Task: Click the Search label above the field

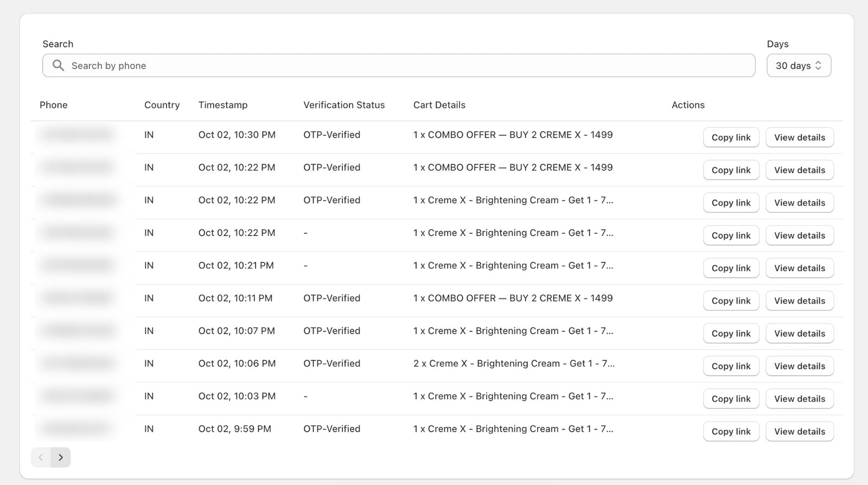Action: [x=58, y=44]
